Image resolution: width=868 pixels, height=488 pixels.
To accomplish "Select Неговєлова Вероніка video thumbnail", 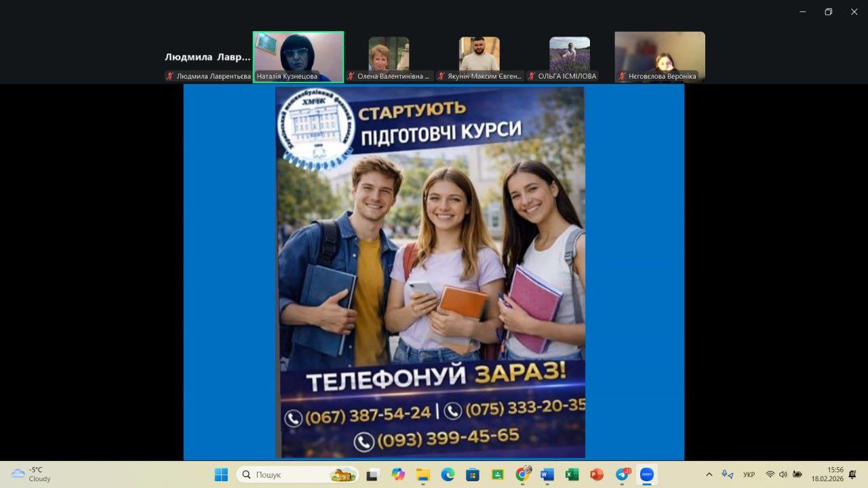I will pyautogui.click(x=660, y=57).
